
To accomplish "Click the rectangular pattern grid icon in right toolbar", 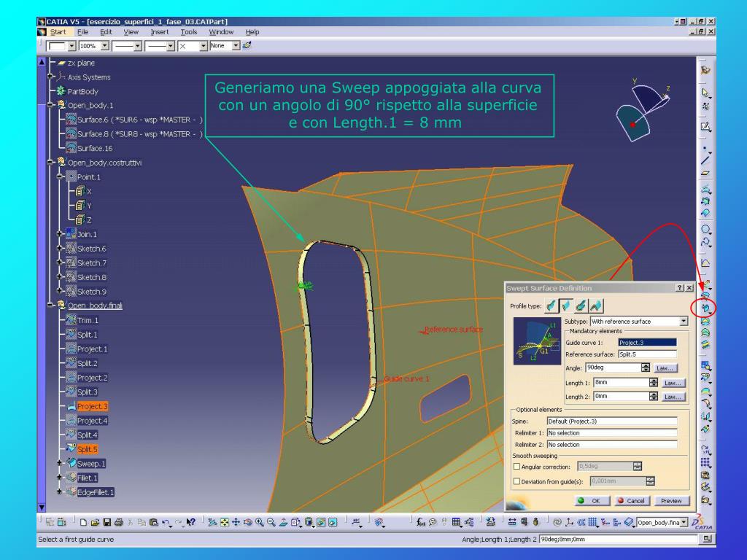I will coord(705,462).
